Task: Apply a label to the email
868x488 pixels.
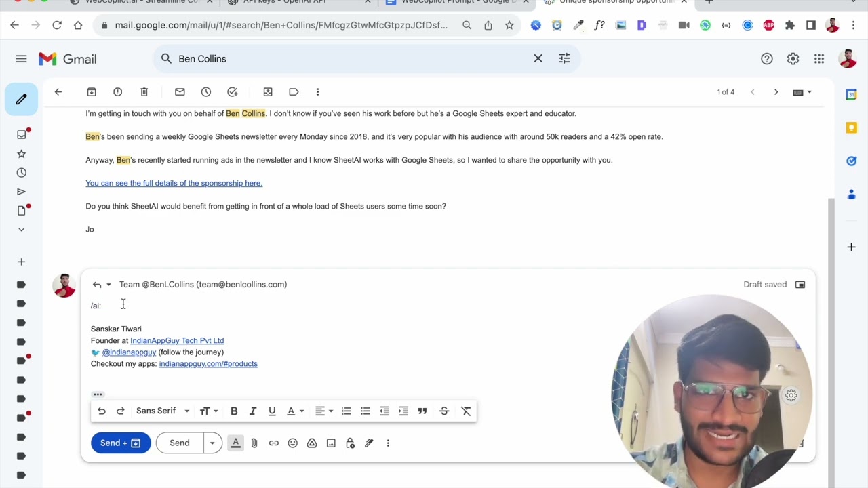Action: 294,92
